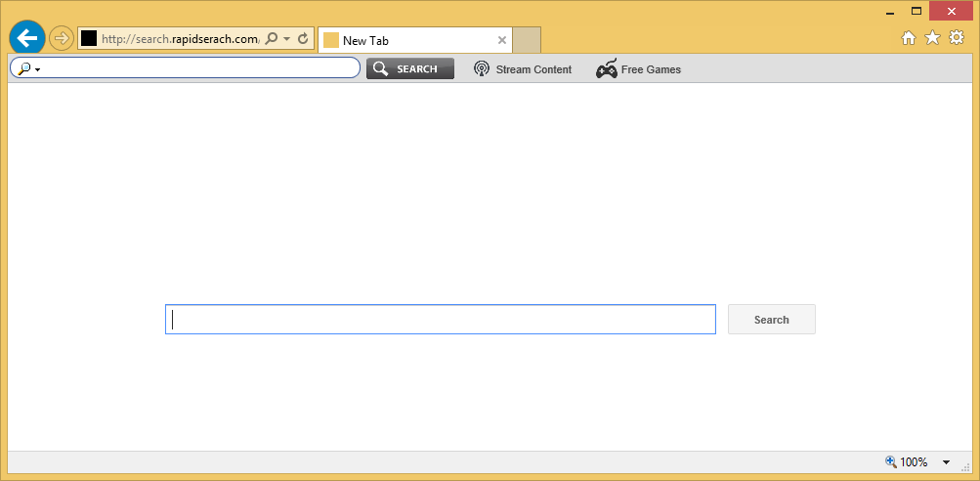Switch to the New Tab tab
The height and width of the screenshot is (481, 980).
pyautogui.click(x=414, y=41)
